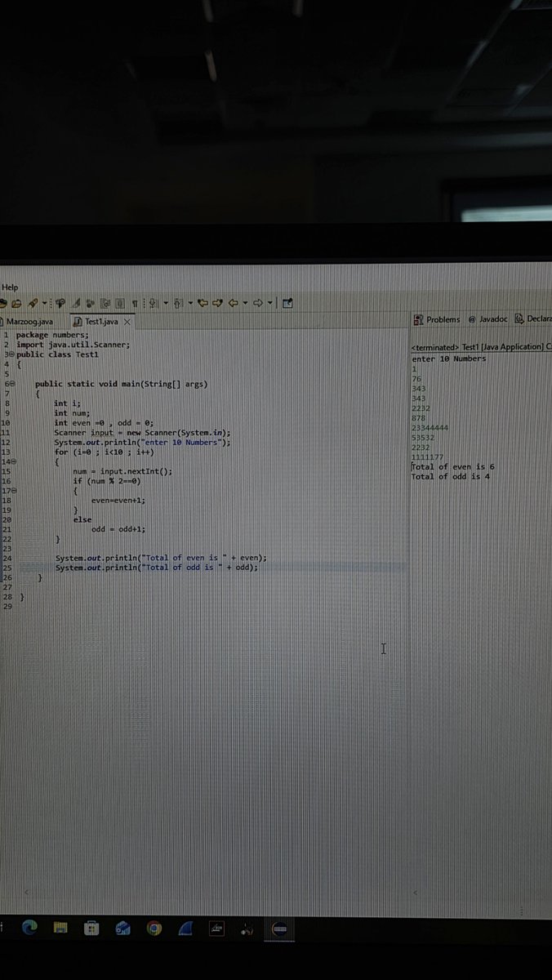
Task: Click the 'odd = odd+1;' statement
Action: point(118,529)
